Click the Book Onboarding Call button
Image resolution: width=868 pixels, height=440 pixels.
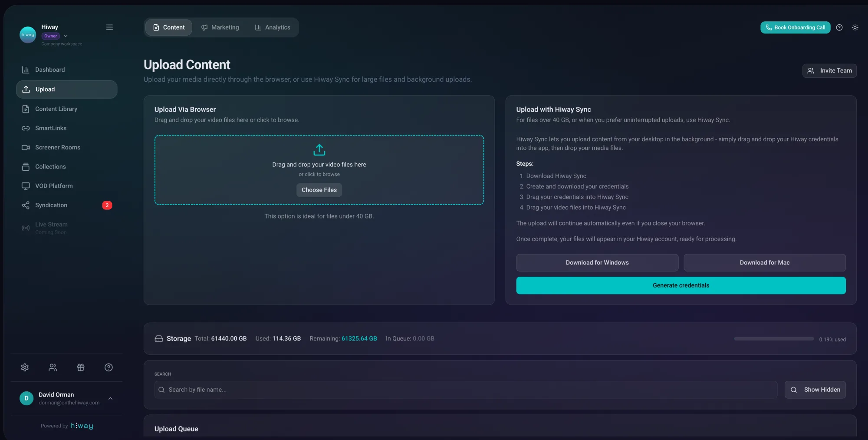(795, 27)
